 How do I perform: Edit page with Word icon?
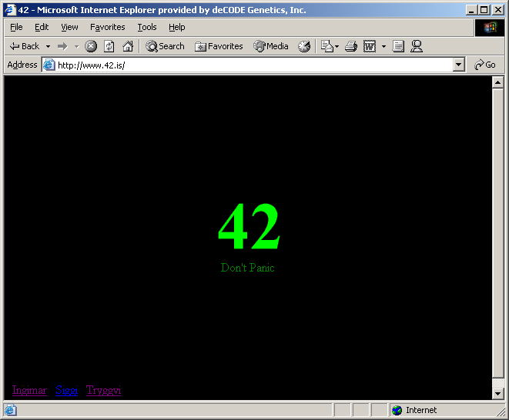click(x=370, y=46)
